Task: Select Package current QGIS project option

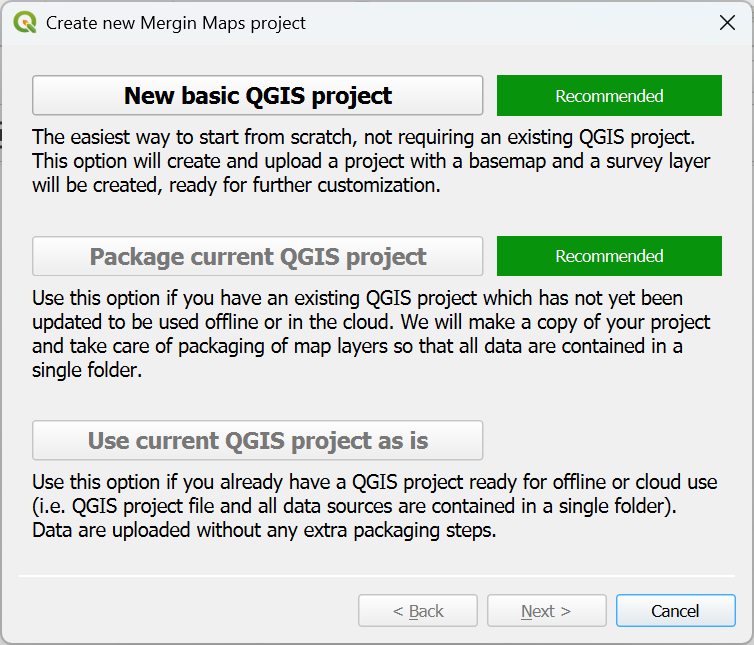Action: click(258, 256)
